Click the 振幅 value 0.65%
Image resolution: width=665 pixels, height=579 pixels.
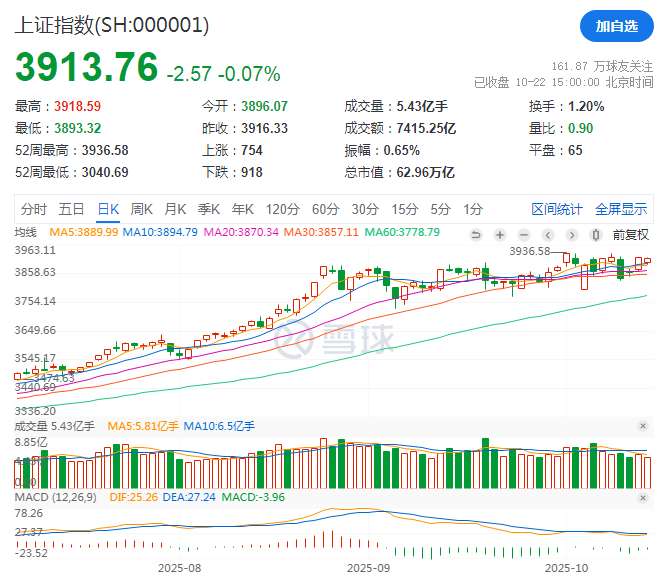point(401,151)
